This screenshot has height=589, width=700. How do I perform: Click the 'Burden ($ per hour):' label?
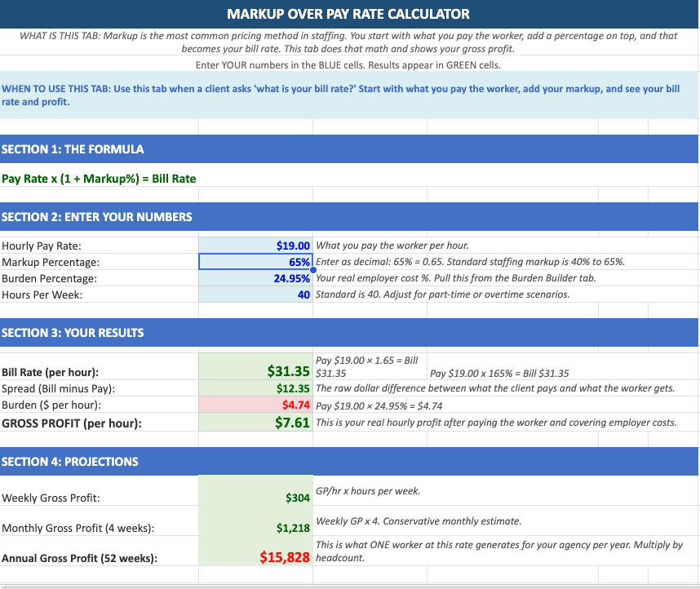pyautogui.click(x=51, y=405)
